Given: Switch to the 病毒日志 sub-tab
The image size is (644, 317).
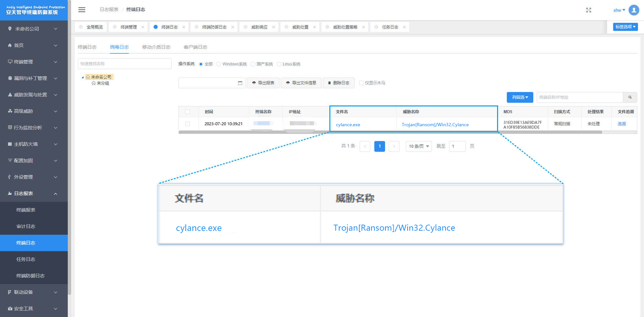Looking at the screenshot, I should pos(119,47).
